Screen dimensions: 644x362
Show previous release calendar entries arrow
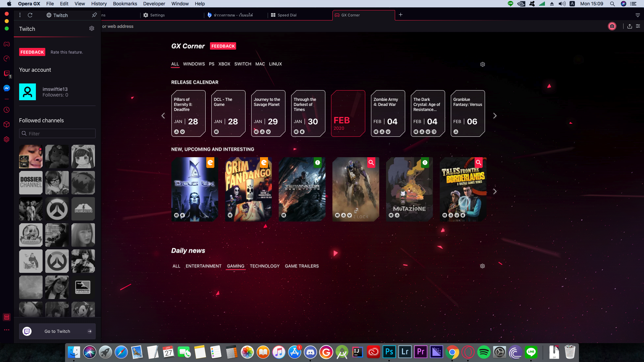pos(163,116)
